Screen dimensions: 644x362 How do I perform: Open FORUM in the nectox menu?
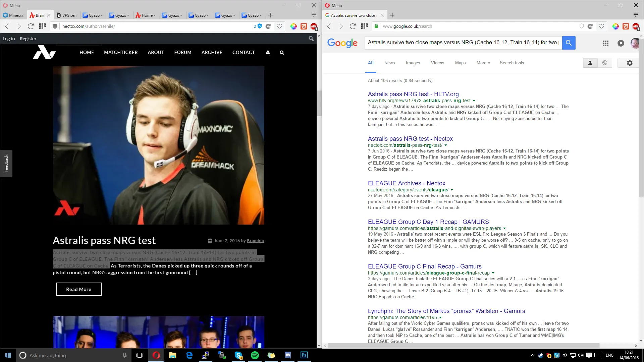pos(183,52)
